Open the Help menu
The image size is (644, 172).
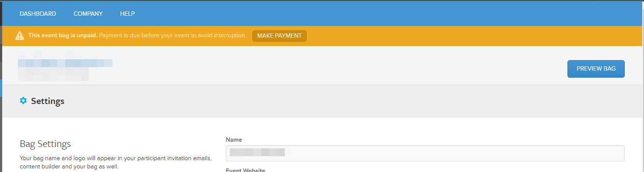click(x=127, y=14)
